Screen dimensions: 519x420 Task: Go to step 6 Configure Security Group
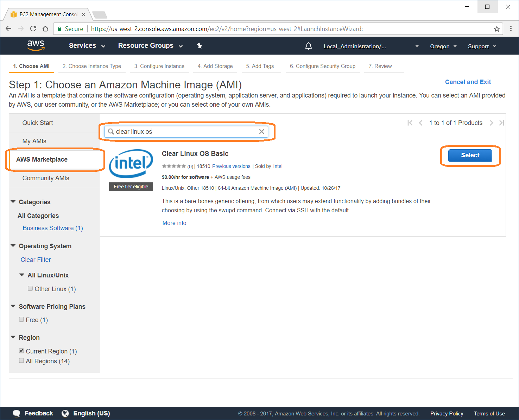tap(323, 66)
